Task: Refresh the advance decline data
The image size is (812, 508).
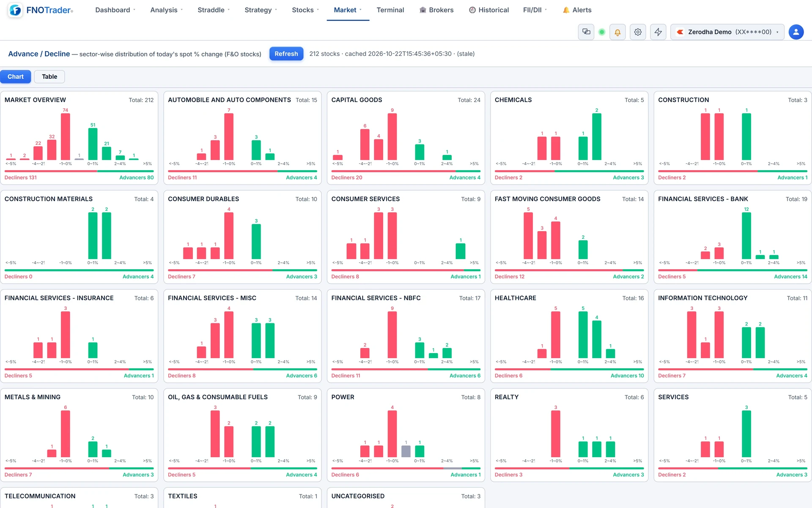Action: click(x=286, y=54)
